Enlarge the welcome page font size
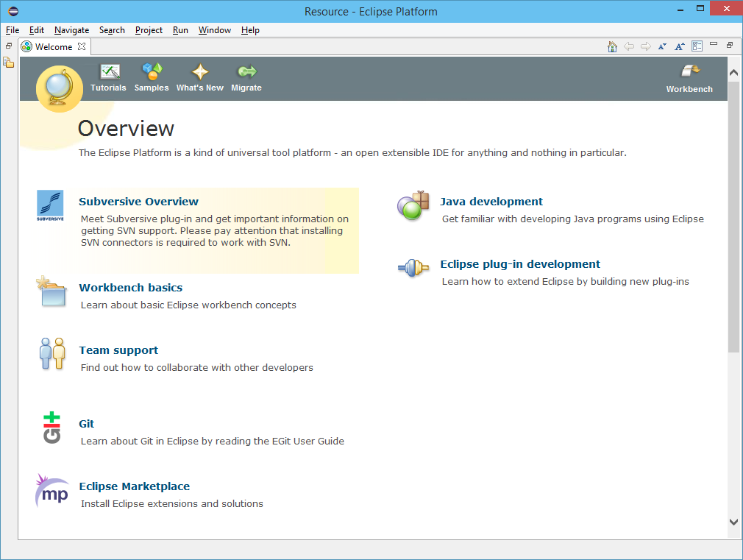Image resolution: width=743 pixels, height=560 pixels. (x=680, y=46)
